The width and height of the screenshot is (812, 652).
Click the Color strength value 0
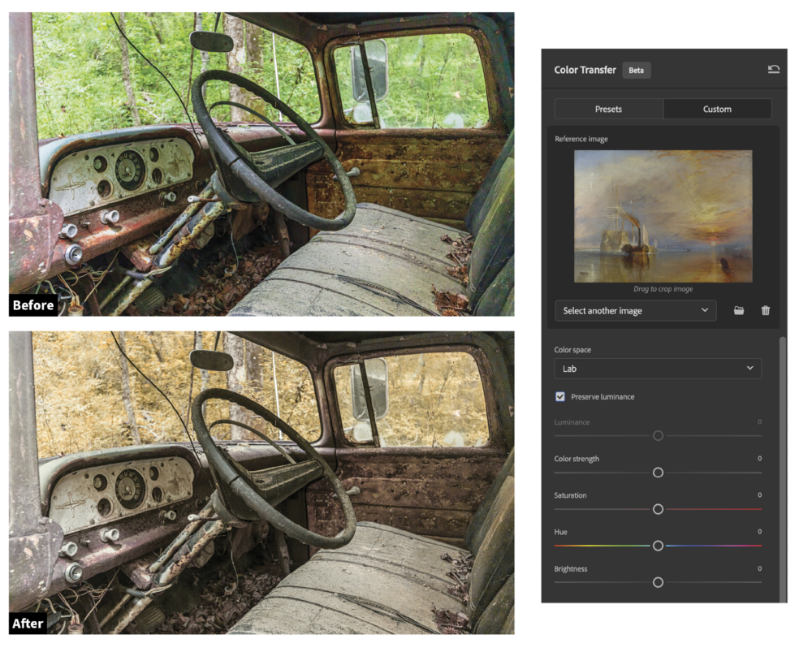[x=760, y=459]
